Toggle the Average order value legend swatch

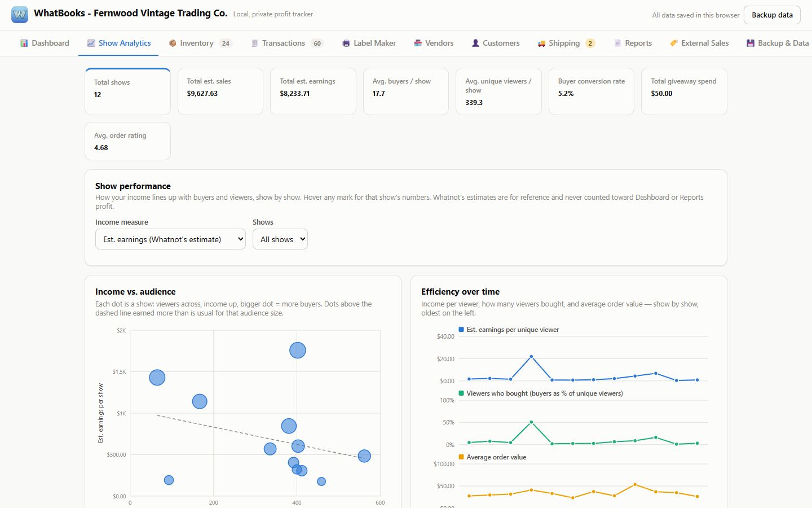click(x=462, y=457)
